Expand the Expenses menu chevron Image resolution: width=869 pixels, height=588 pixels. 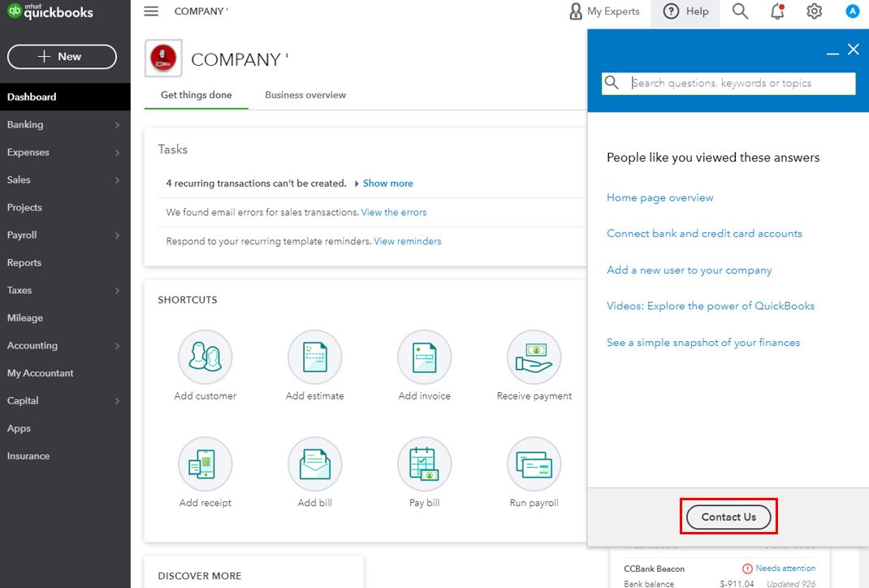[117, 153]
